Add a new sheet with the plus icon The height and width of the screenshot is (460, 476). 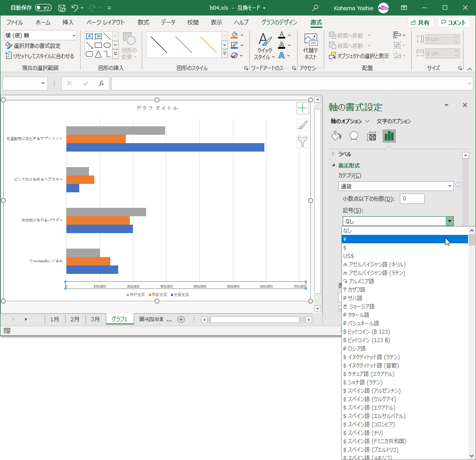(x=181, y=320)
